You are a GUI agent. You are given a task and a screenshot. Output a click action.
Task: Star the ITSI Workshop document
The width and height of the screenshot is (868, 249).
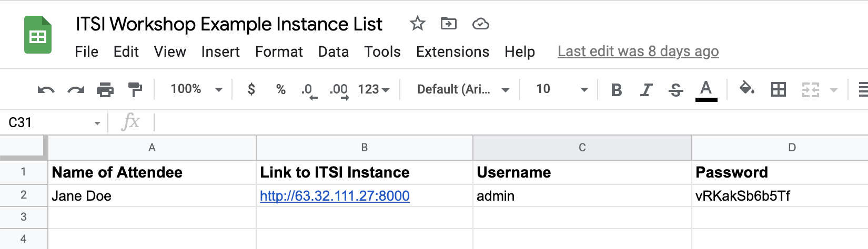(417, 24)
